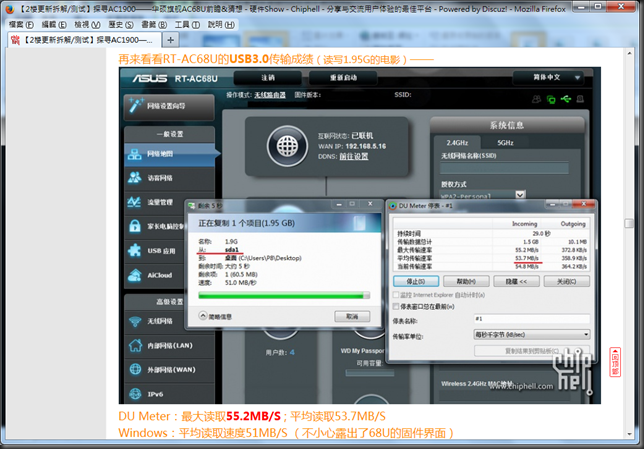
Task: Select the Network Map sidebar icon
Action: click(x=135, y=154)
